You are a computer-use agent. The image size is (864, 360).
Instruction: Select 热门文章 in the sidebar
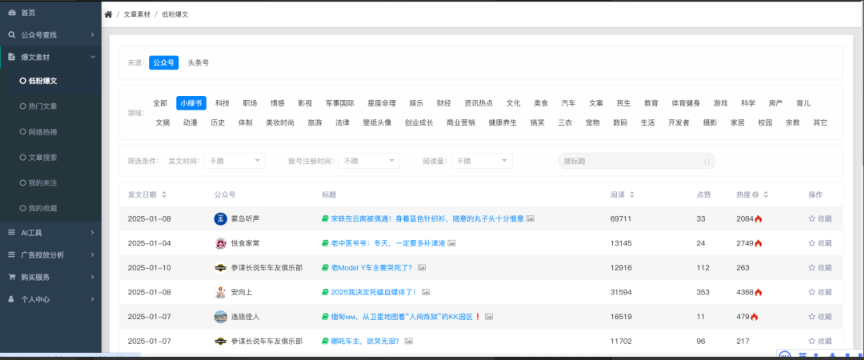(x=42, y=106)
